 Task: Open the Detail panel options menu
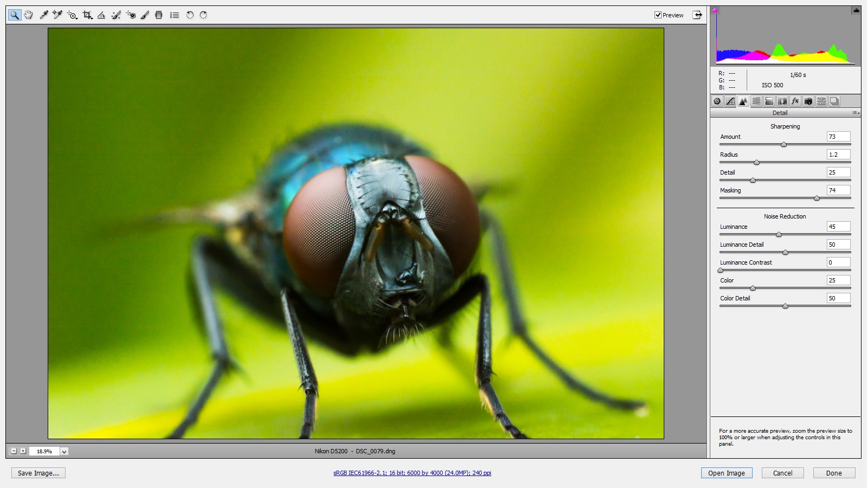point(856,113)
